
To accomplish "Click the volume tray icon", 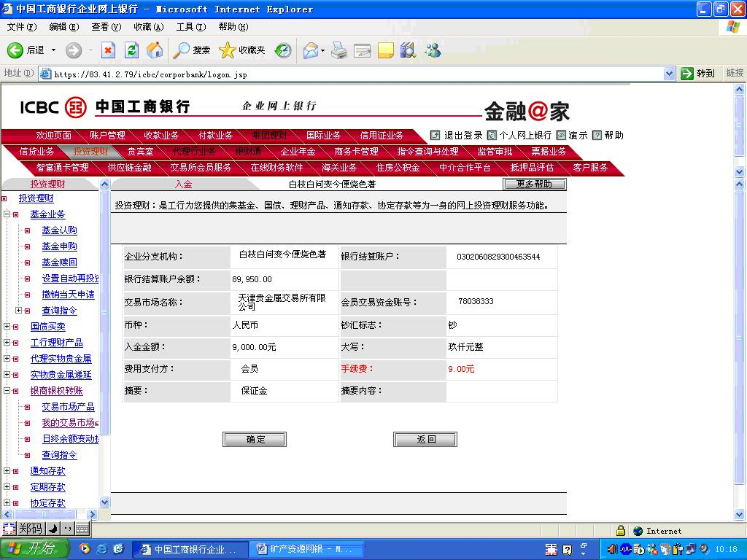I will pos(612,550).
